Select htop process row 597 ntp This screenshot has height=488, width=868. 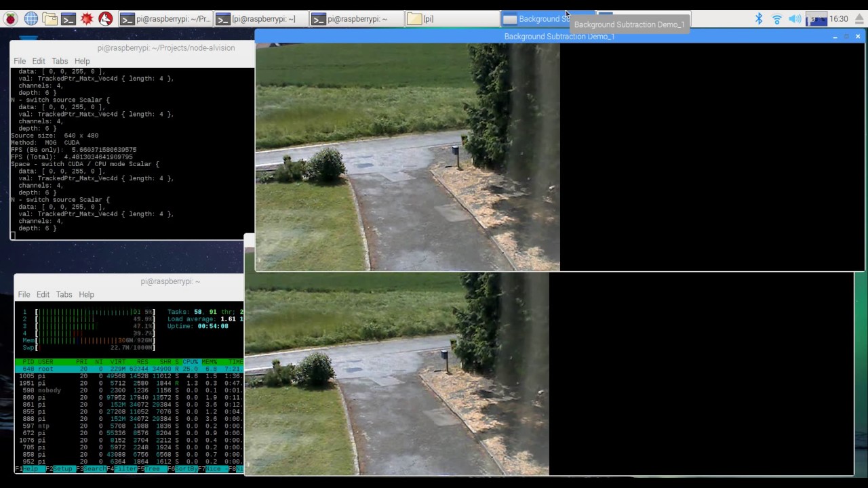click(x=129, y=426)
